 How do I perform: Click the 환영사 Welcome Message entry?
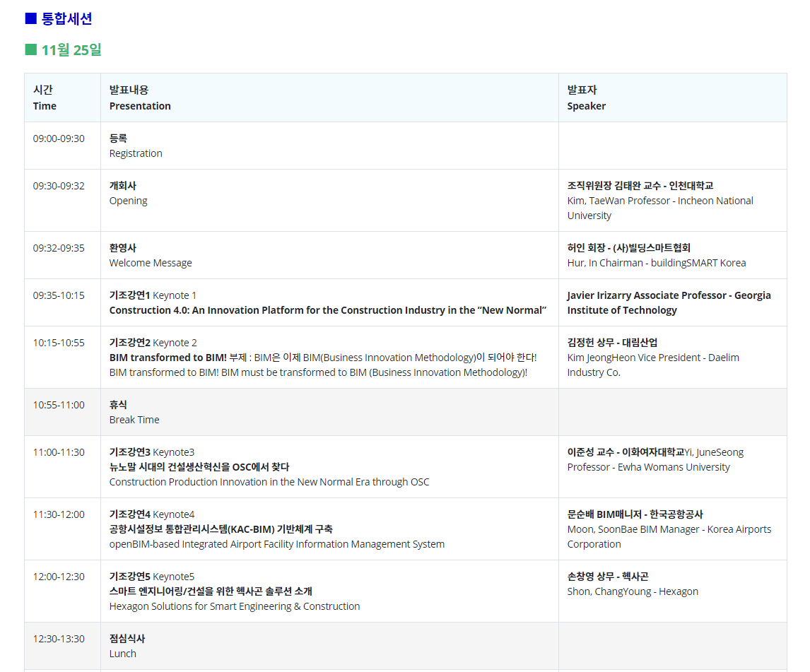click(x=151, y=255)
